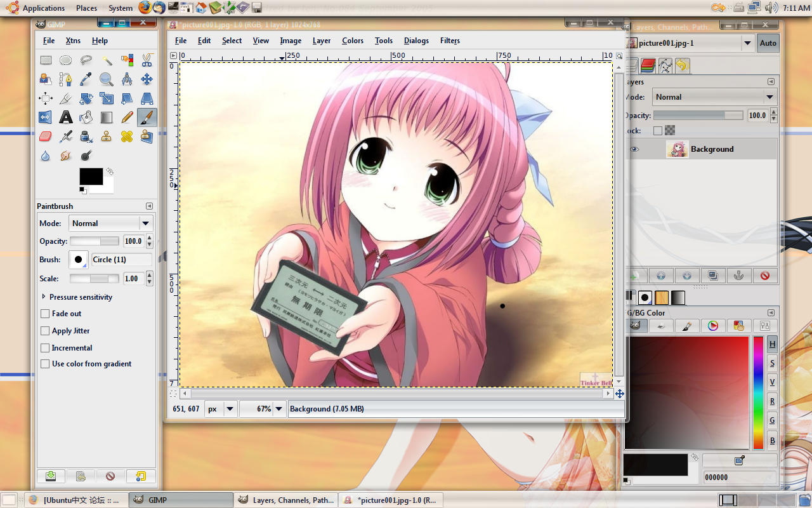Choose the Airbrush tool
The image size is (812, 508).
(65, 137)
